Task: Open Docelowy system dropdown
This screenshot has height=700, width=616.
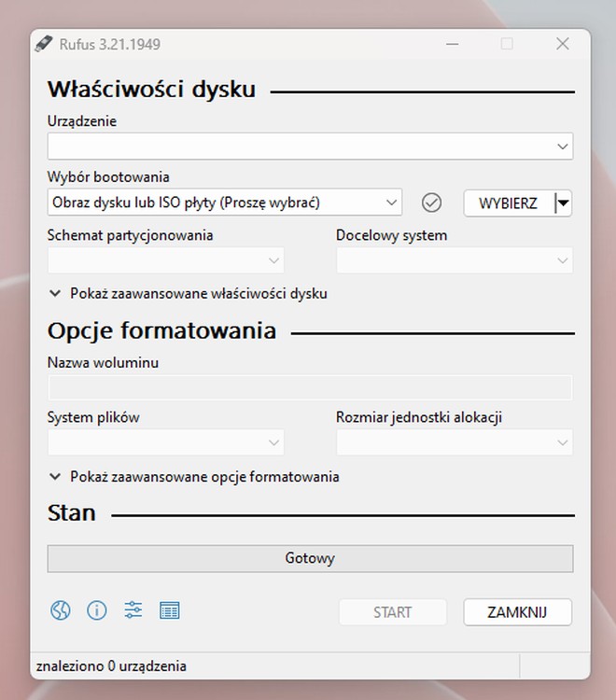Action: 454,260
